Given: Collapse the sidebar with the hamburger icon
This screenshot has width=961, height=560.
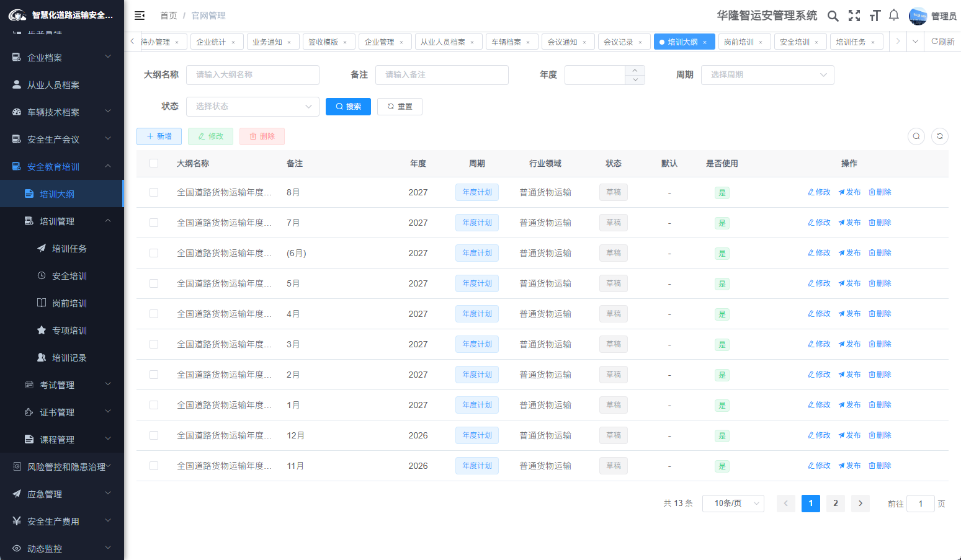Looking at the screenshot, I should coord(140,16).
